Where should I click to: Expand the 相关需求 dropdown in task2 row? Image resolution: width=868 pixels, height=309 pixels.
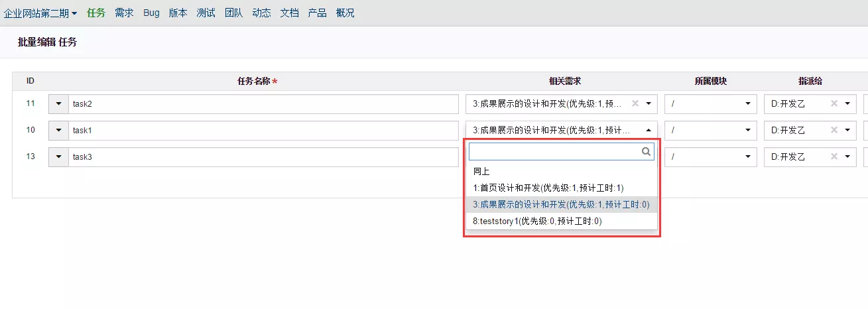coord(648,104)
